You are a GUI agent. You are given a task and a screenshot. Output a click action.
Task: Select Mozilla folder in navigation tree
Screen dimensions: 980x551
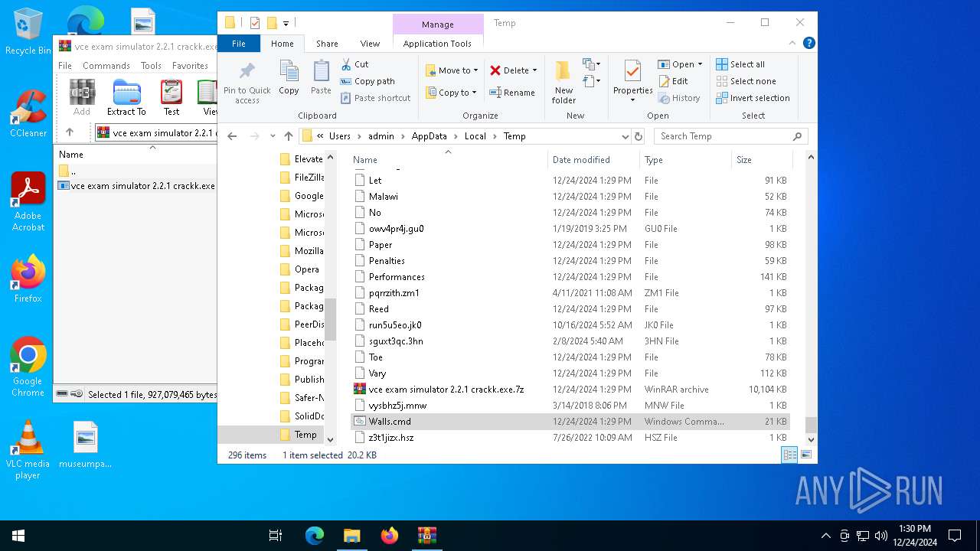point(301,251)
